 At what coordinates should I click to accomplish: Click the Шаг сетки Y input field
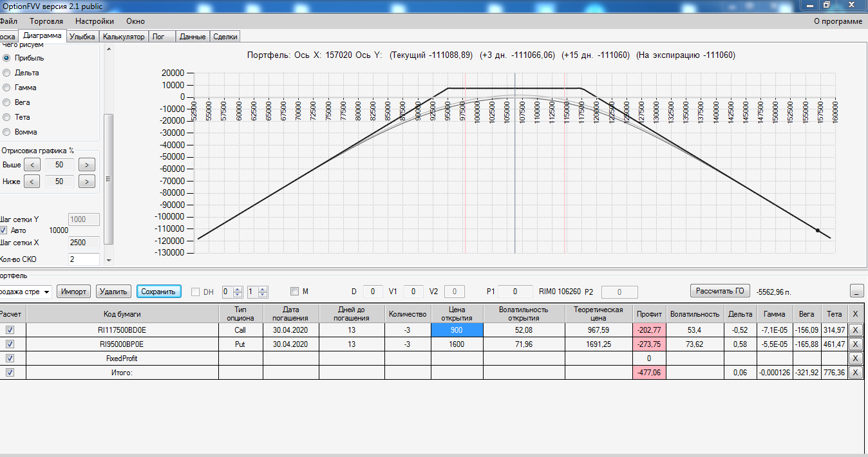[x=84, y=219]
